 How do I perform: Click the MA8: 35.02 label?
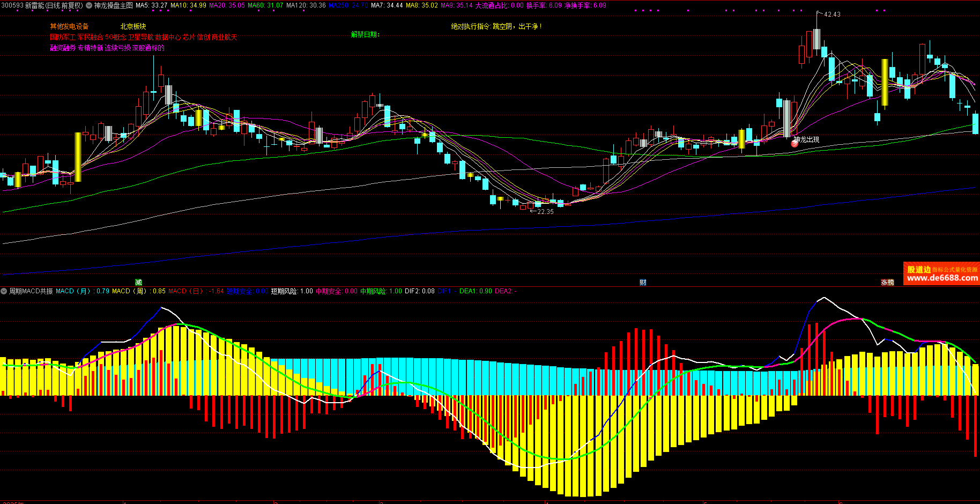pyautogui.click(x=422, y=5)
